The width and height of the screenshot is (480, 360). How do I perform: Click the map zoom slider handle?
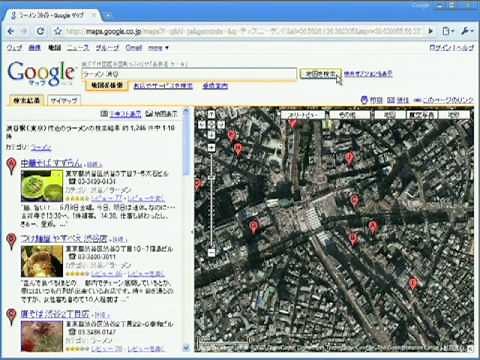tap(211, 178)
